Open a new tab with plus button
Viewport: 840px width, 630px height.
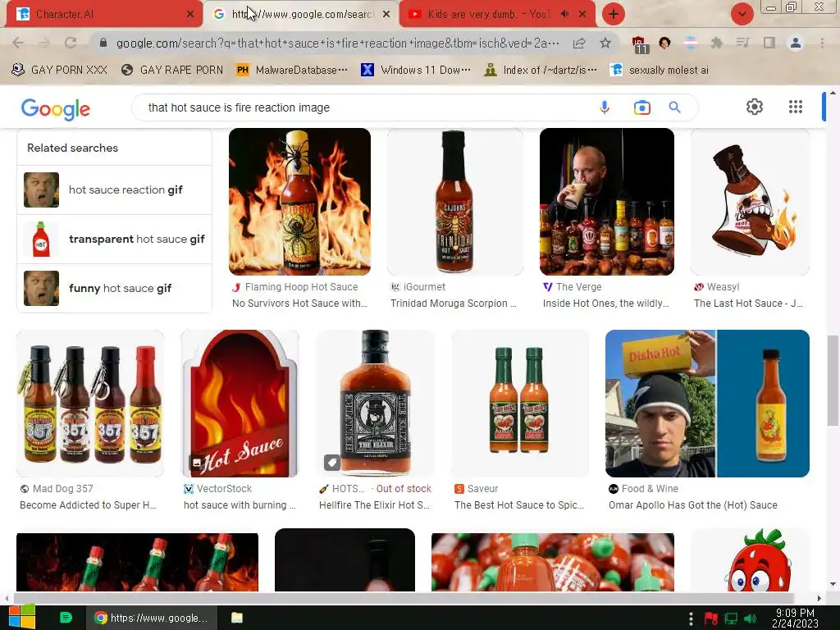614,14
